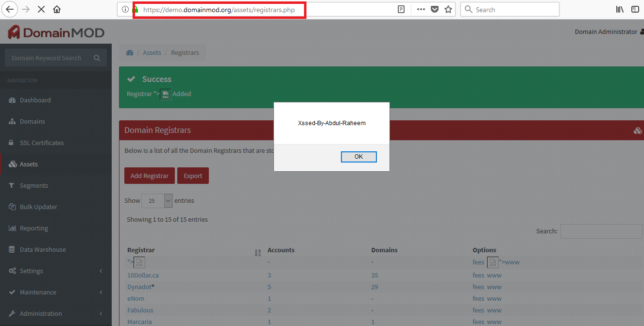Sort by the Domains column header
644x326 pixels.
click(385, 250)
